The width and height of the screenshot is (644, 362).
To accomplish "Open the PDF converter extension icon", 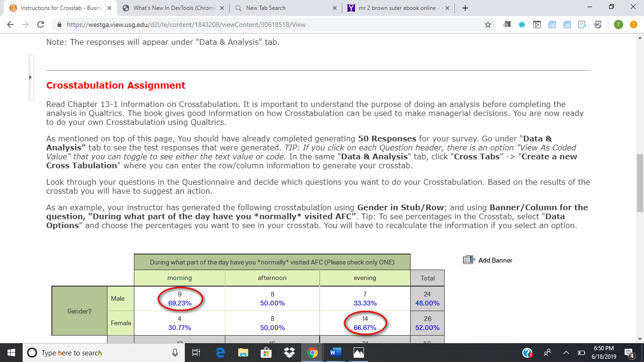I will 597,25.
